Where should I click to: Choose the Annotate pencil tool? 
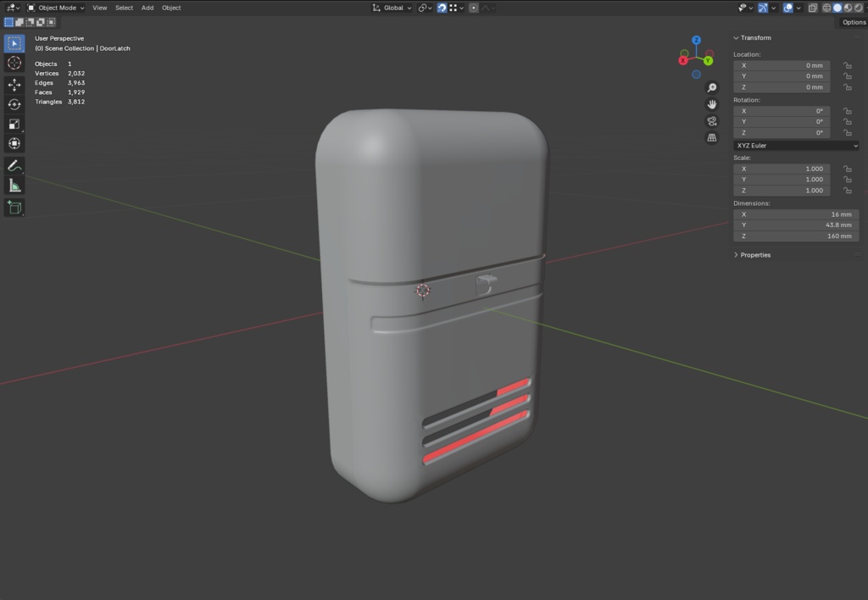[x=14, y=166]
